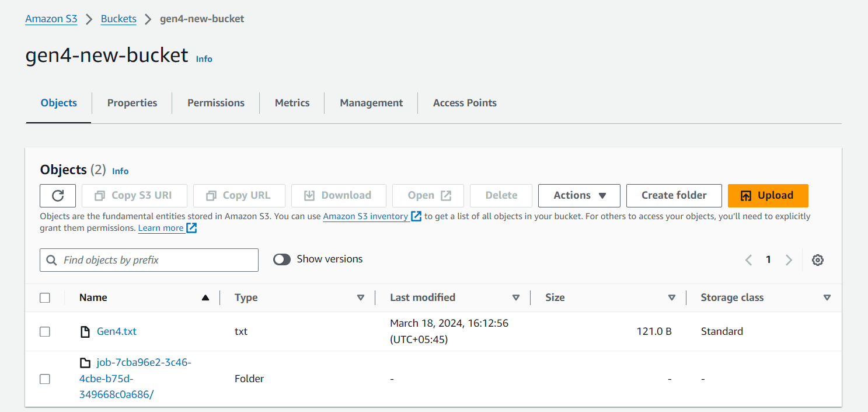Click the external link icon beside Learn more
Screen dimensions: 868x412
pos(191,228)
